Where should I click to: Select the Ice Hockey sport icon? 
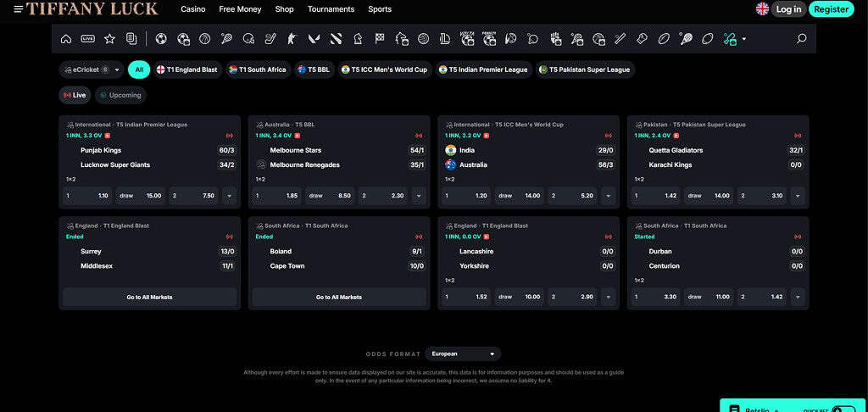(270, 39)
